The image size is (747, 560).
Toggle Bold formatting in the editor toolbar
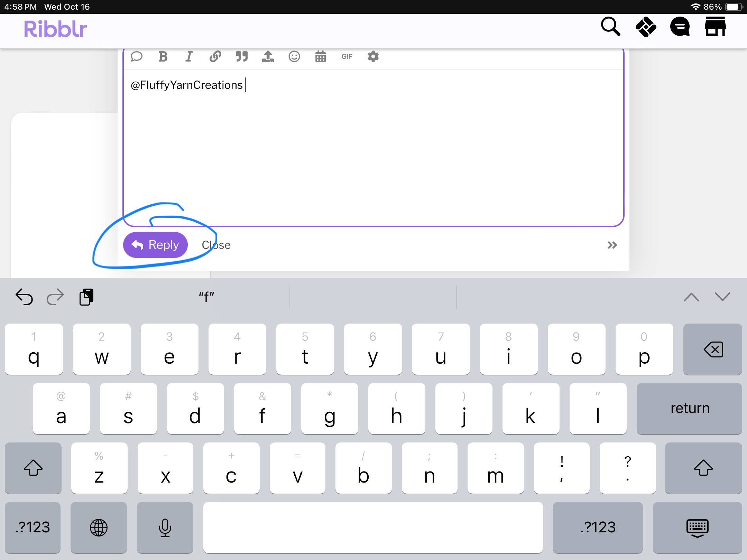pyautogui.click(x=163, y=56)
